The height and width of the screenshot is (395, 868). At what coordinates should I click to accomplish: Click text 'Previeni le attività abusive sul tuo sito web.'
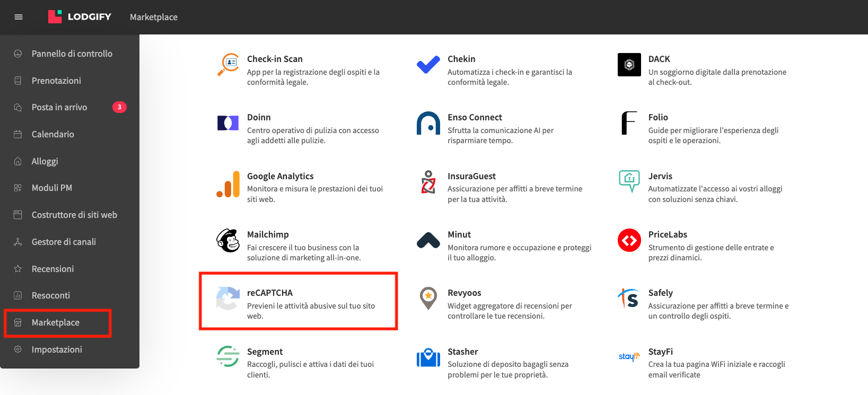point(311,311)
